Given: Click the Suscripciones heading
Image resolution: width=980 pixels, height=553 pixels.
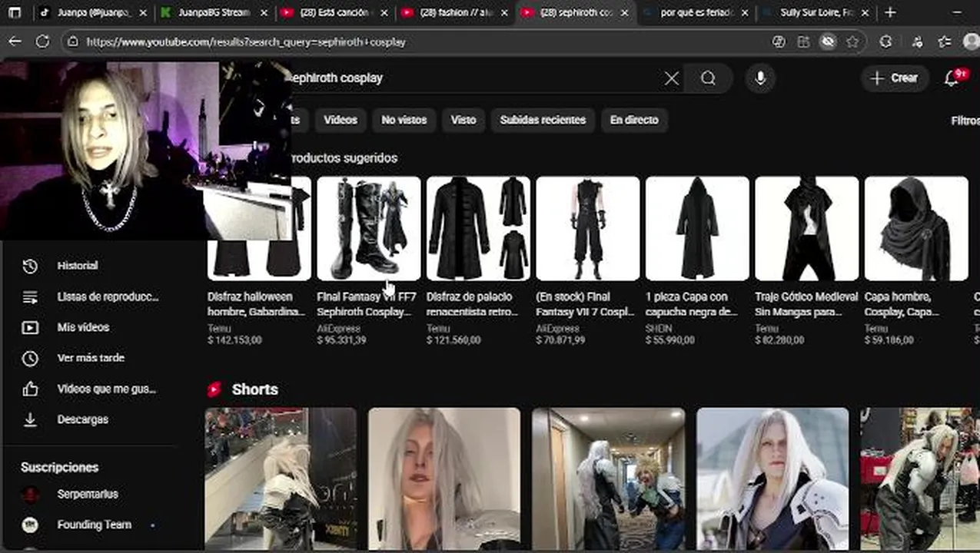Looking at the screenshot, I should (59, 467).
